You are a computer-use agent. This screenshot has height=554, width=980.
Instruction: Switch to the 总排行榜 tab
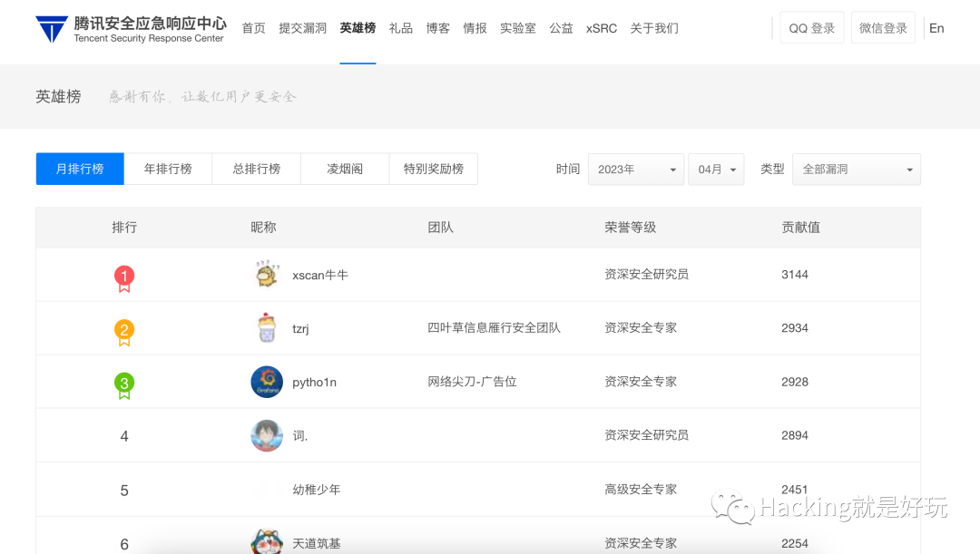coord(256,169)
